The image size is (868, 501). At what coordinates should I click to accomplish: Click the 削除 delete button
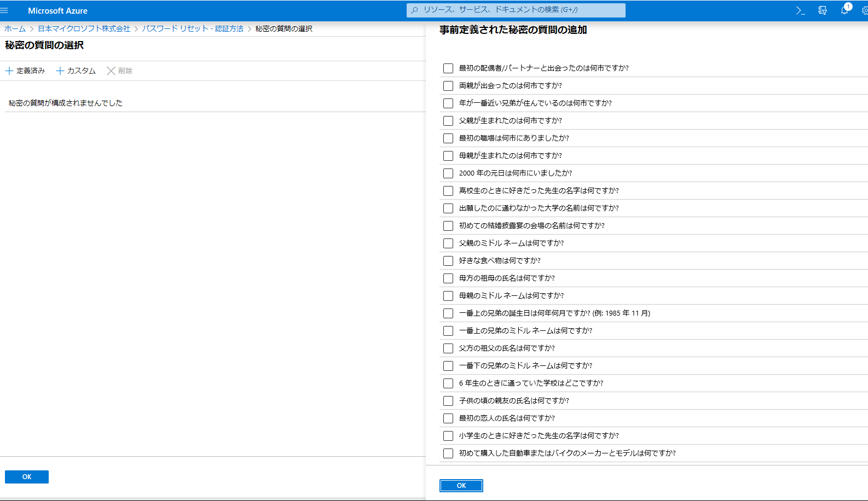point(120,71)
